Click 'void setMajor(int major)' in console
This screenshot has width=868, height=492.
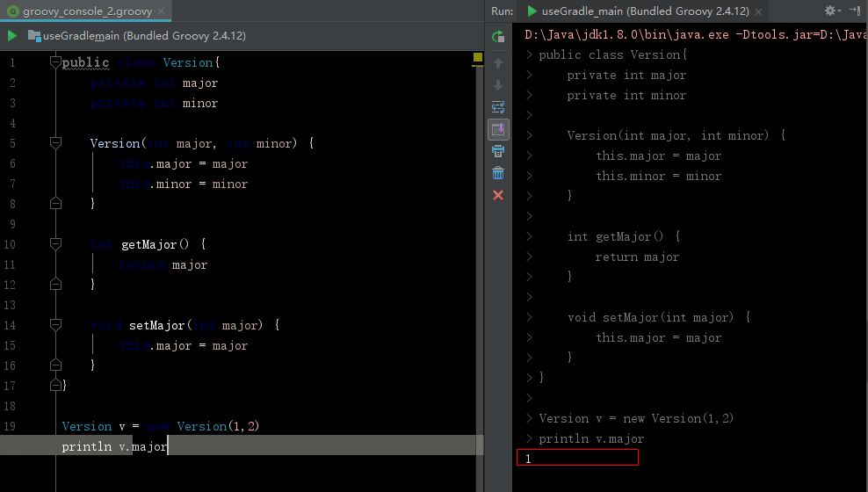pos(650,317)
